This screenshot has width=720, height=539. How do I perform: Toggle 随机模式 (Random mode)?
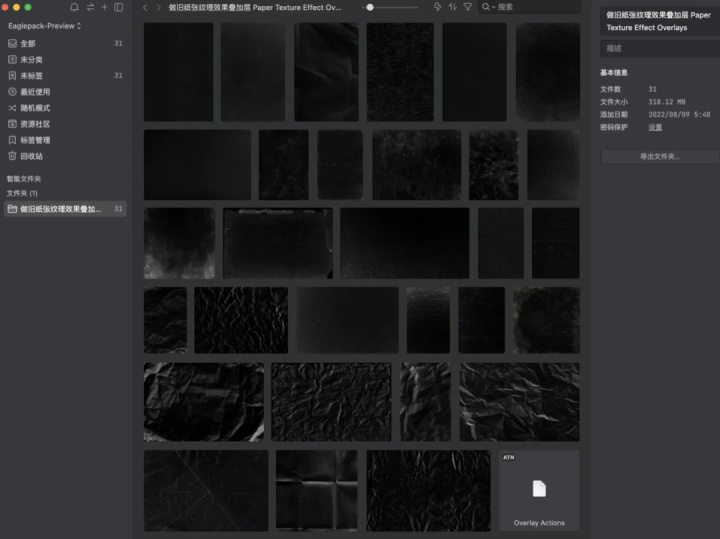tap(35, 108)
